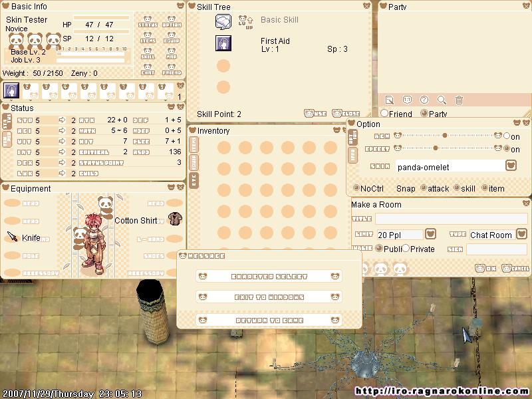This screenshot has height=399, width=532.
Task: Open the Items panda shortcut in Basic Info
Action: pos(148,37)
